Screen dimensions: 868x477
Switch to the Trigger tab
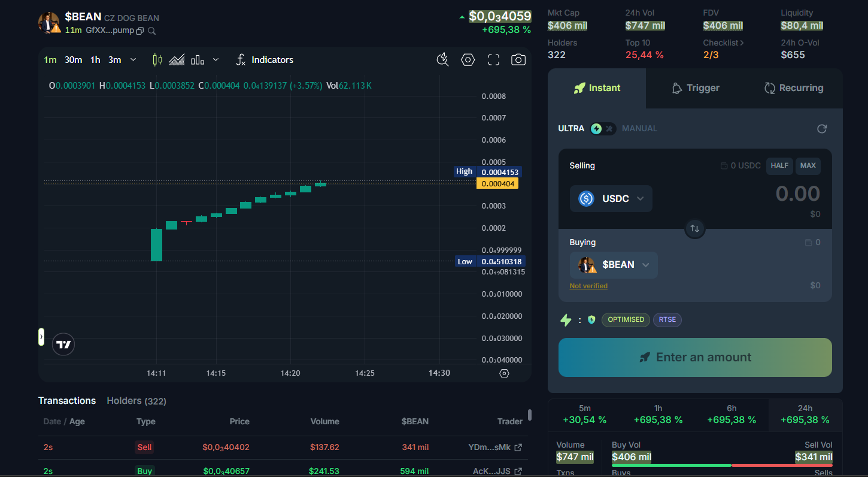[x=695, y=88]
